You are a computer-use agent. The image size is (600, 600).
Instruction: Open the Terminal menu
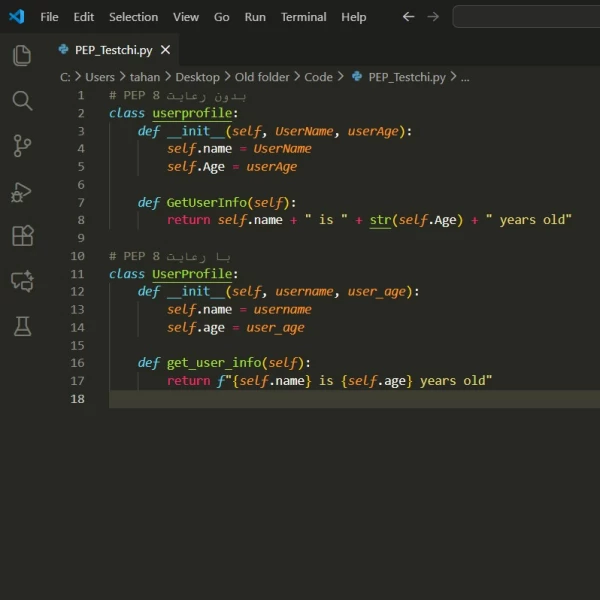point(303,17)
